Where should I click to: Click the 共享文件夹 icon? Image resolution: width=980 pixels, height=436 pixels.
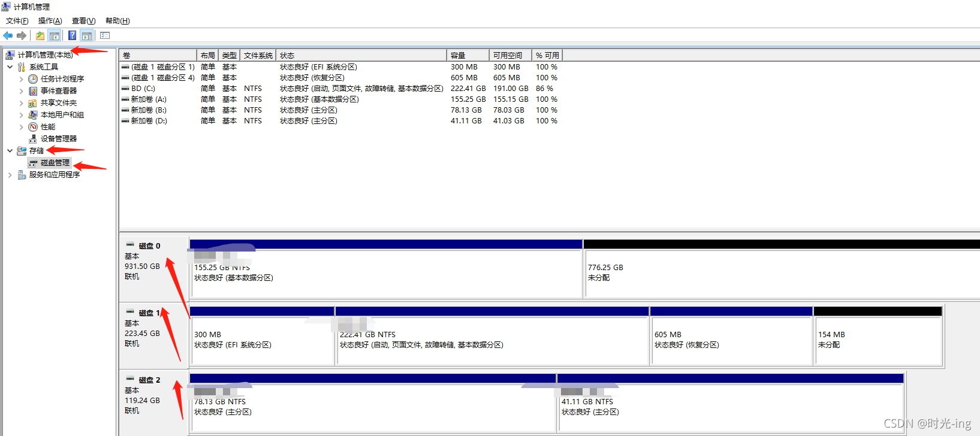tap(33, 103)
